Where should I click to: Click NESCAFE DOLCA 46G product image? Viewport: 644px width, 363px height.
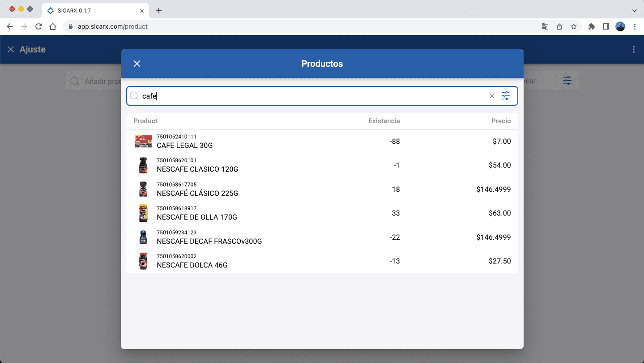143,261
